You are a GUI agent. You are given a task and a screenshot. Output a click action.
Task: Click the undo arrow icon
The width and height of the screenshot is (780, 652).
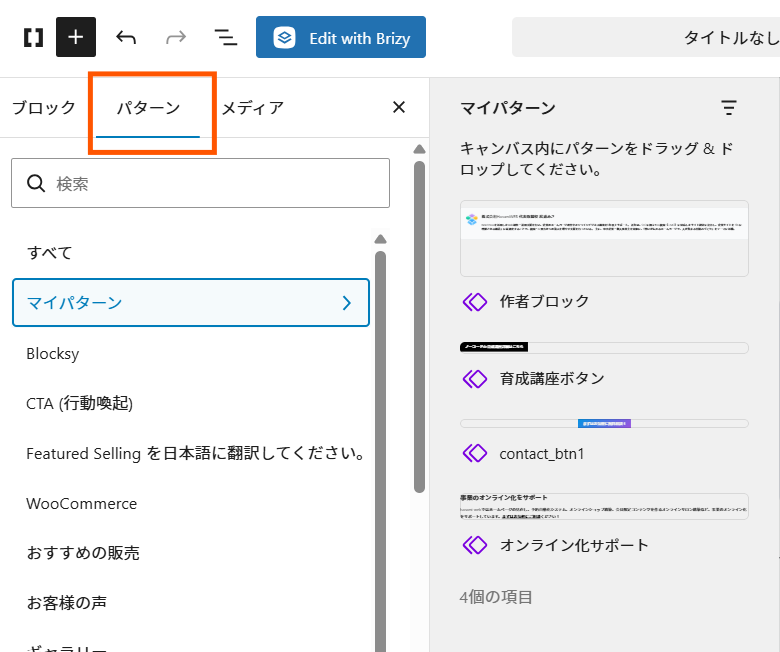pyautogui.click(x=126, y=38)
